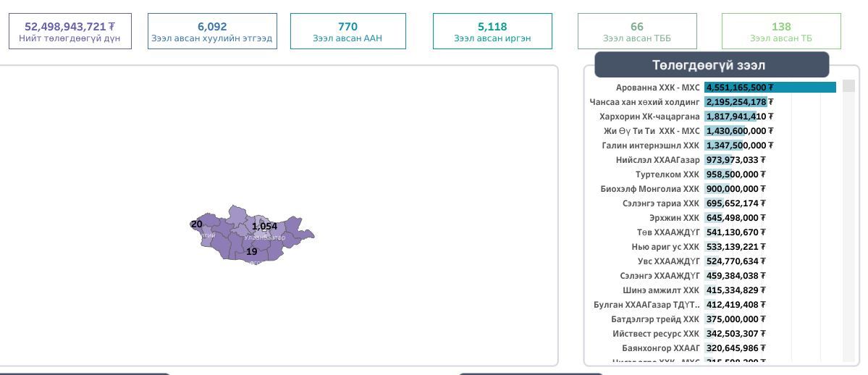The height and width of the screenshot is (375, 868).
Task: Select the western map province labeled 20
Action: point(197,224)
